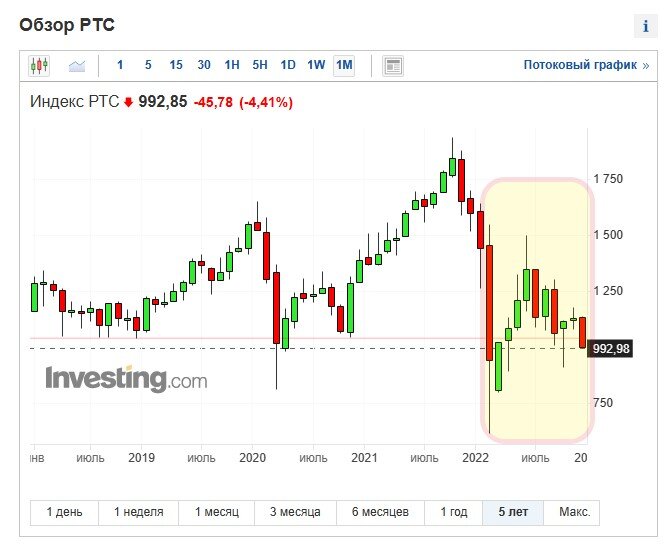The height and width of the screenshot is (549, 672).
Task: Click the 992,98 current price label
Action: pos(611,348)
